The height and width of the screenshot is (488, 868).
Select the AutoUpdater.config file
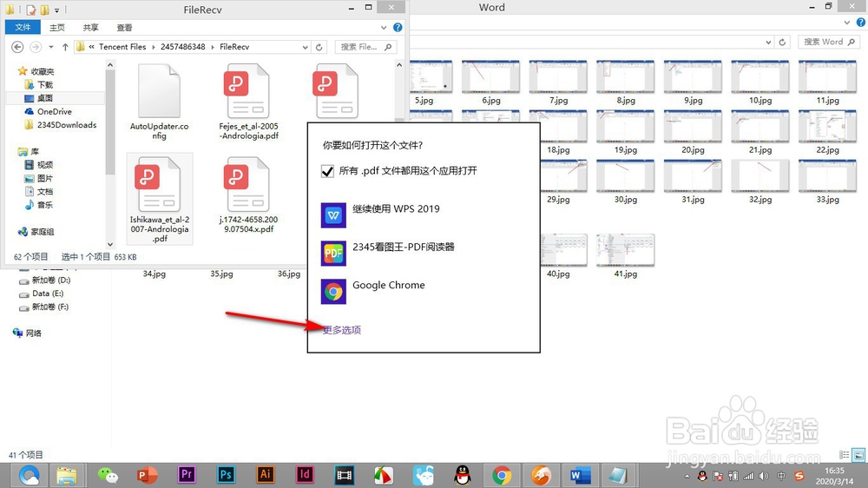160,102
